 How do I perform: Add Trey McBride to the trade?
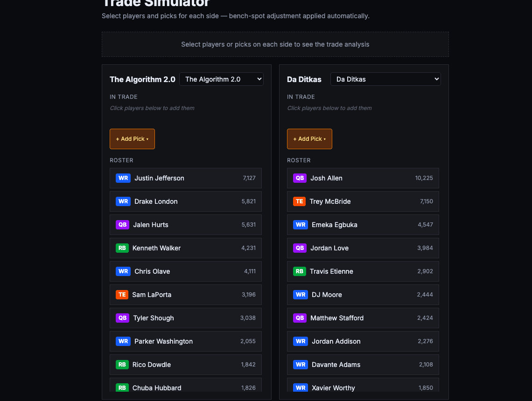(363, 201)
